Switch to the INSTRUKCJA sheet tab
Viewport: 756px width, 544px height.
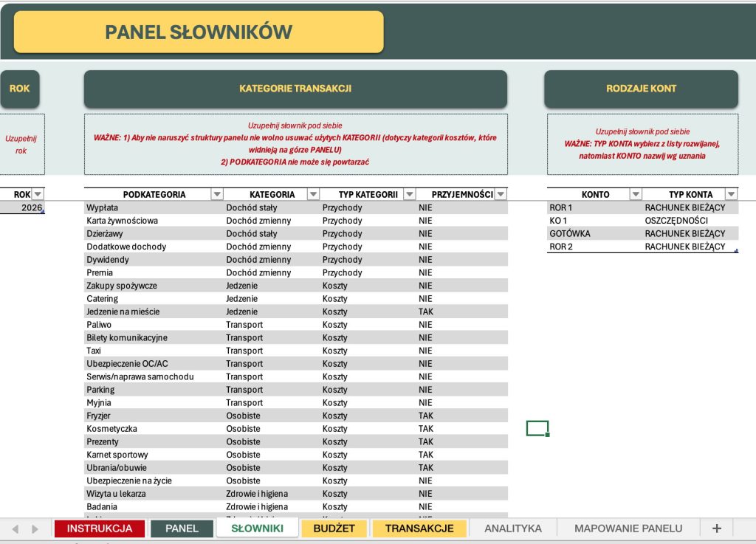coord(100,528)
